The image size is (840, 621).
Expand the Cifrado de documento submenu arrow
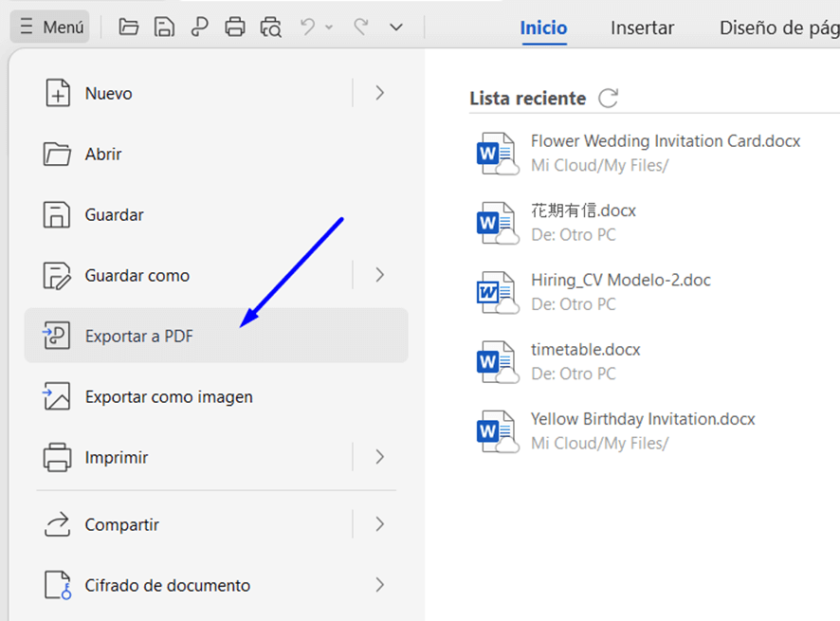pyautogui.click(x=379, y=585)
